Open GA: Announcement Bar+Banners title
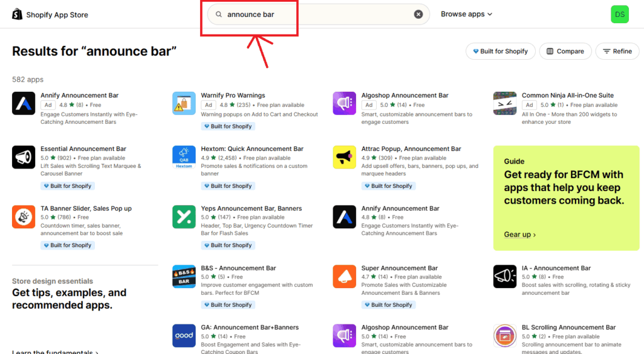The height and width of the screenshot is (354, 644). (250, 328)
